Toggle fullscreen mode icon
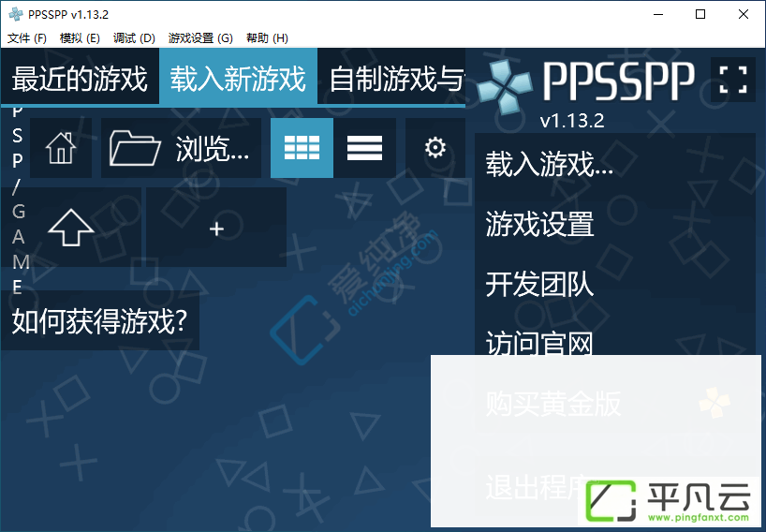The width and height of the screenshot is (766, 532). [733, 79]
